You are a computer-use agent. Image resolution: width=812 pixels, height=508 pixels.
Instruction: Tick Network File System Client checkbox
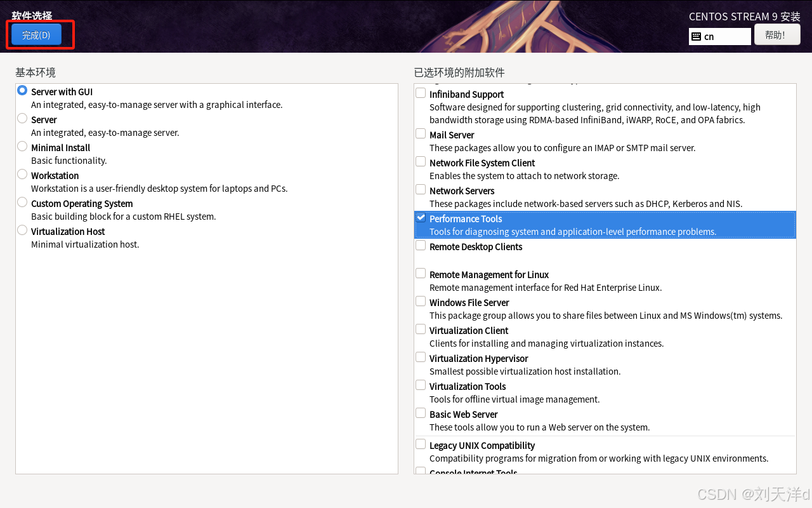click(421, 162)
